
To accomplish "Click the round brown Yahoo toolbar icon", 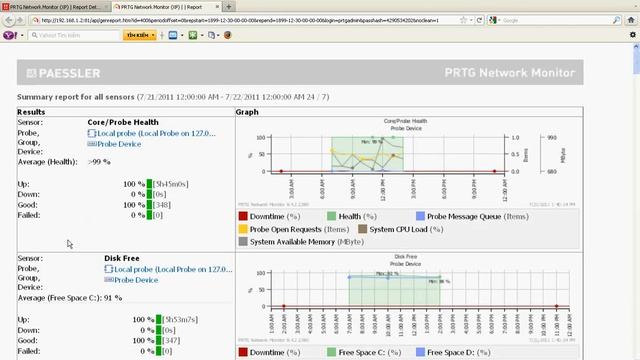I will (x=228, y=36).
